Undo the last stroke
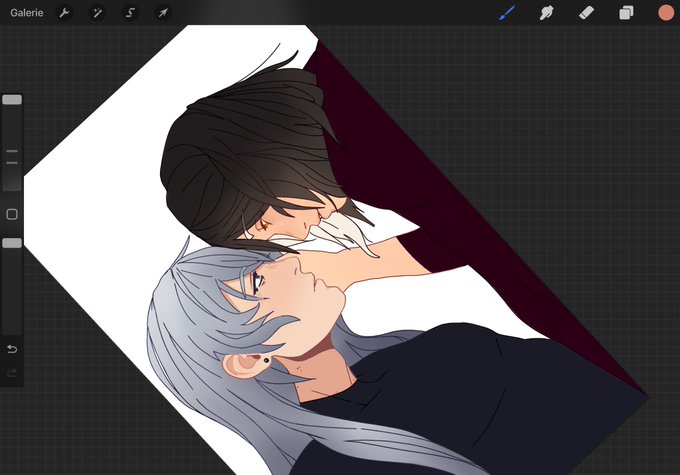This screenshot has width=680, height=475. [x=12, y=349]
